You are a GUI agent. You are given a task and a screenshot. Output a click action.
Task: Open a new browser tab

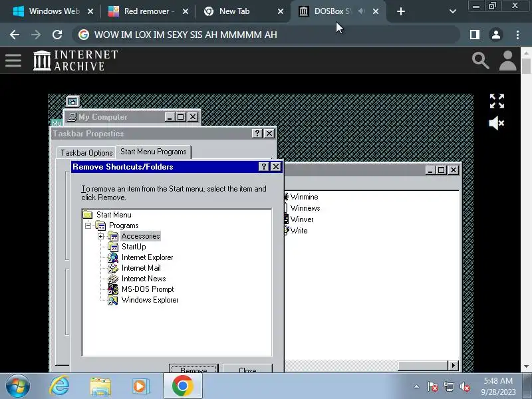(401, 11)
